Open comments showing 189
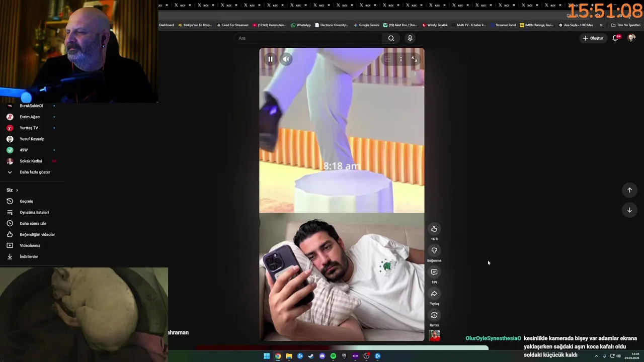This screenshot has height=362, width=644. (434, 272)
